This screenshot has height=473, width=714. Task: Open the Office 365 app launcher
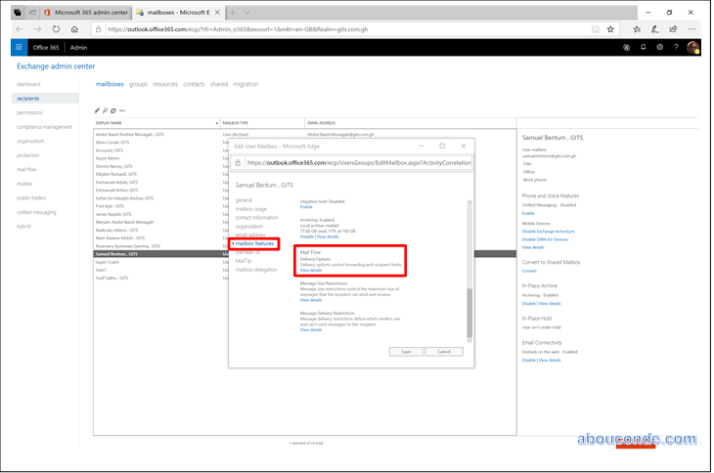pyautogui.click(x=18, y=47)
